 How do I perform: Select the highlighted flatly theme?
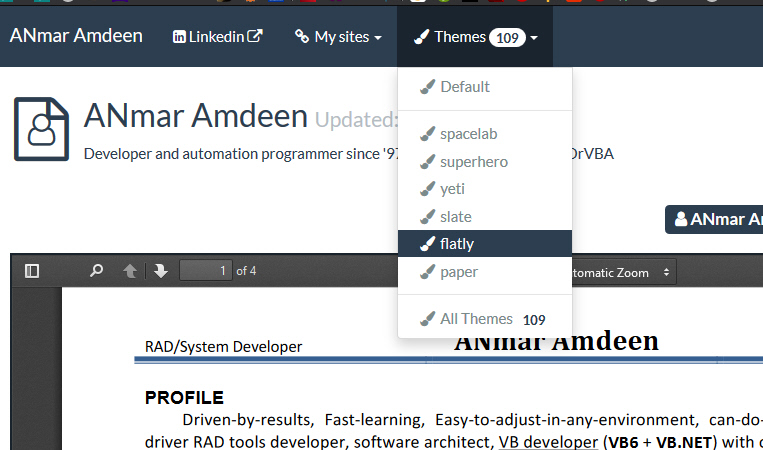(457, 244)
